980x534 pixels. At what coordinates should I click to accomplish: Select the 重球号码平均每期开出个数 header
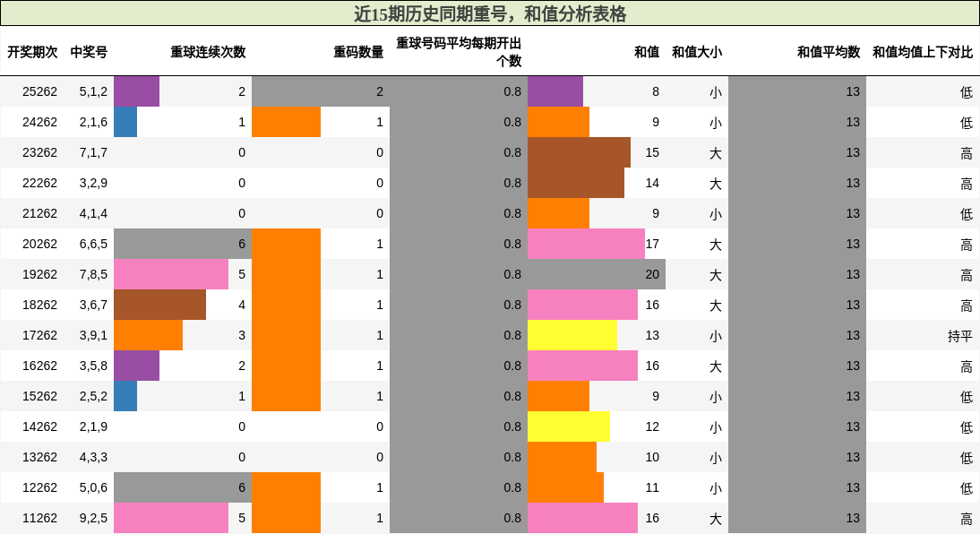[459, 52]
